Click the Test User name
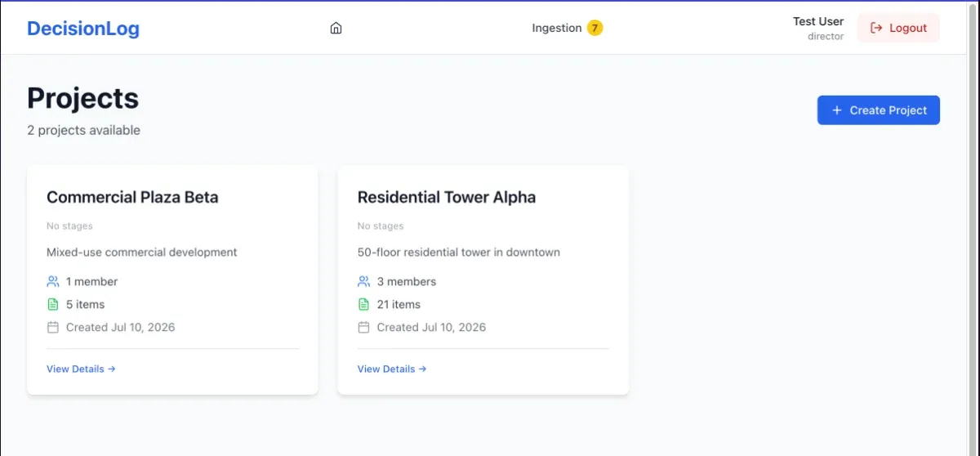The height and width of the screenshot is (456, 980). click(x=818, y=21)
